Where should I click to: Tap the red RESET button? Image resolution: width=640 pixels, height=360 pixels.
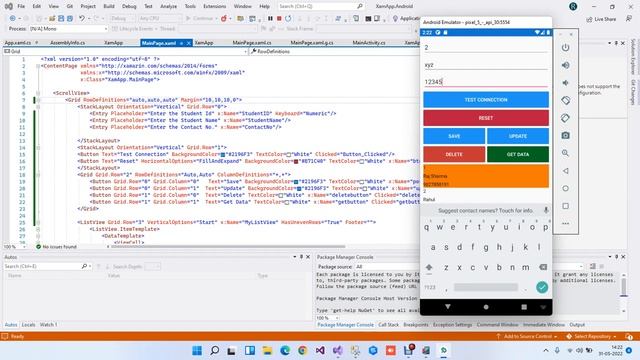[486, 118]
